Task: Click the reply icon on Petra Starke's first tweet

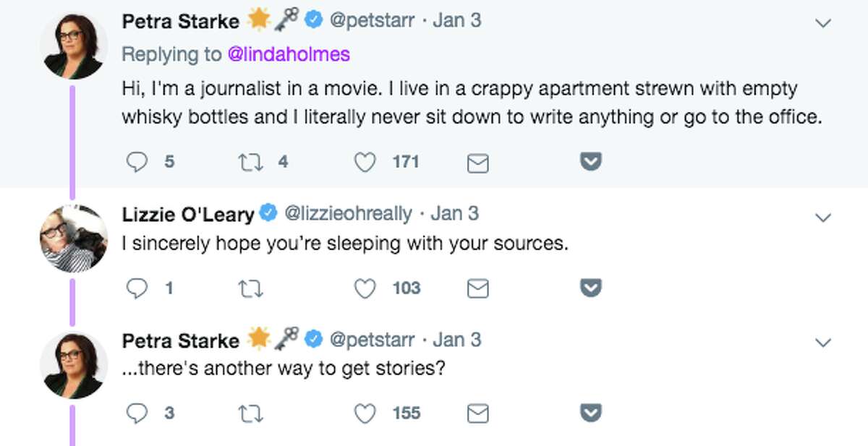Action: [137, 161]
